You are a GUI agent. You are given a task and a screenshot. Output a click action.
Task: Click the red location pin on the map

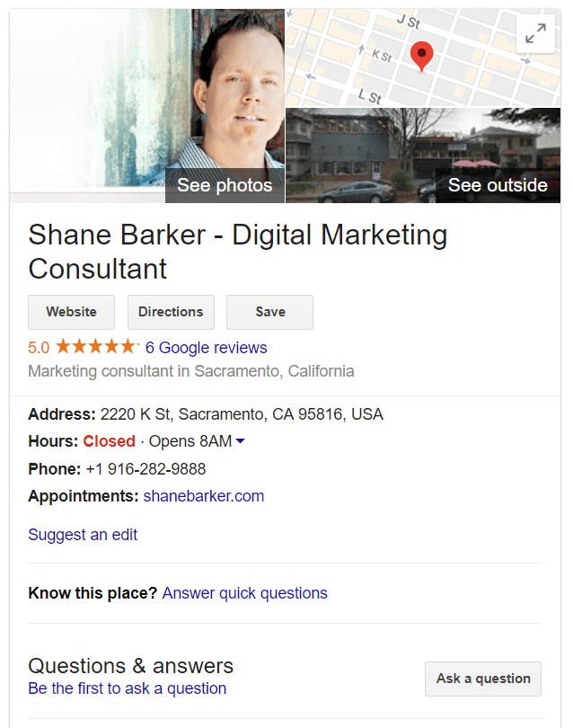(x=421, y=56)
